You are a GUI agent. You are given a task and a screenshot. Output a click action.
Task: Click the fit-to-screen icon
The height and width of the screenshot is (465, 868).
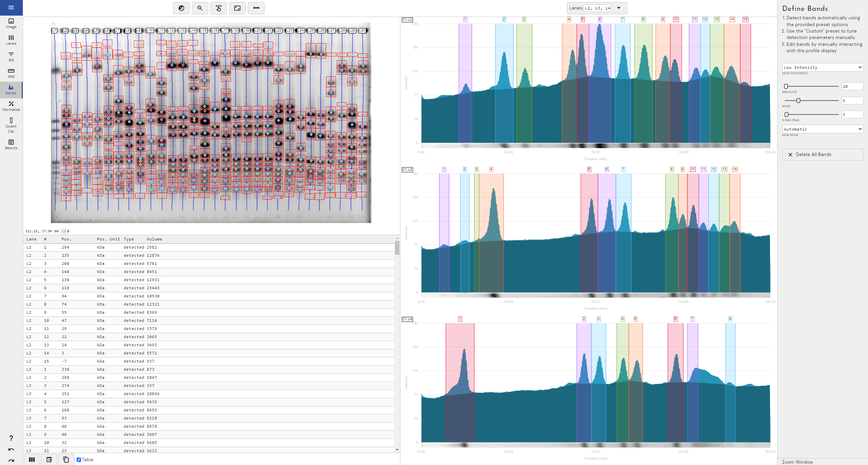(x=237, y=8)
